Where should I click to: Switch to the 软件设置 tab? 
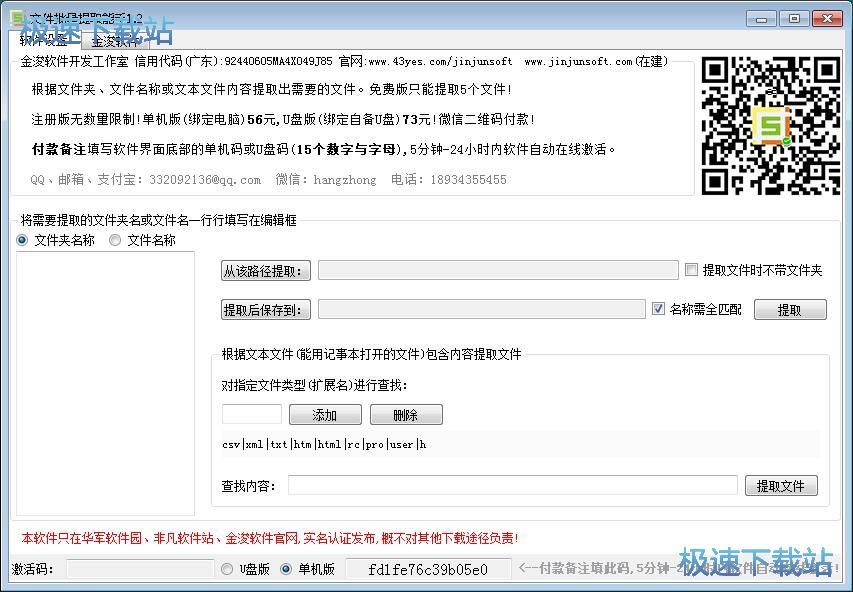pyautogui.click(x=45, y=40)
